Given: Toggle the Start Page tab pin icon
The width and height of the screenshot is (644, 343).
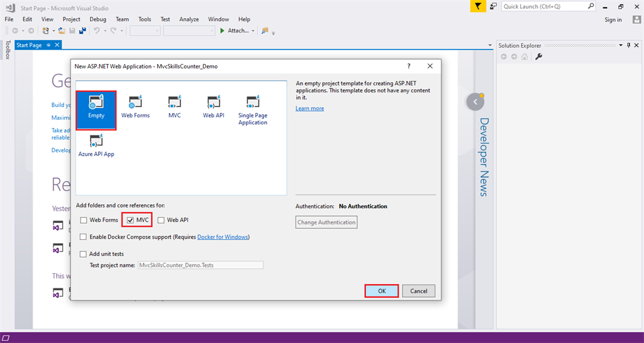Looking at the screenshot, I should pyautogui.click(x=48, y=45).
